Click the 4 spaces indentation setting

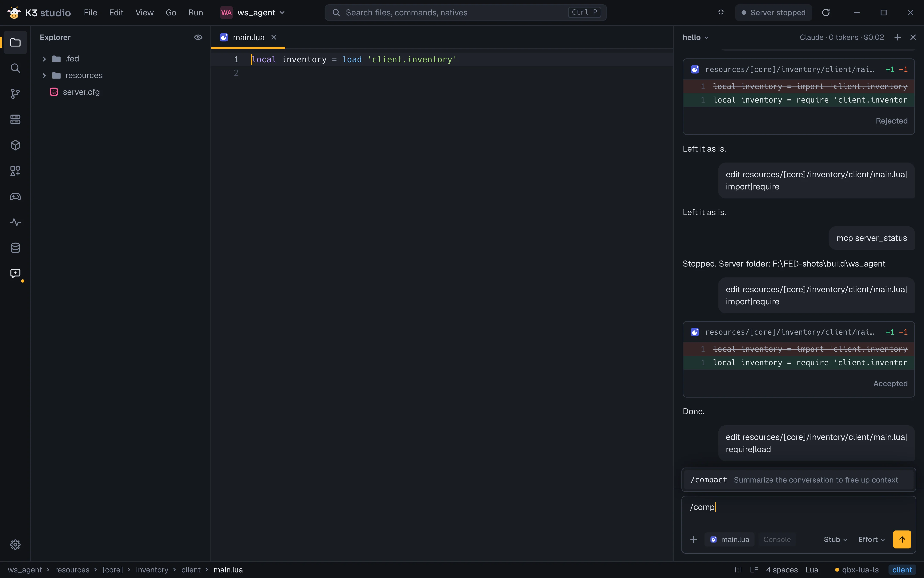(x=782, y=570)
